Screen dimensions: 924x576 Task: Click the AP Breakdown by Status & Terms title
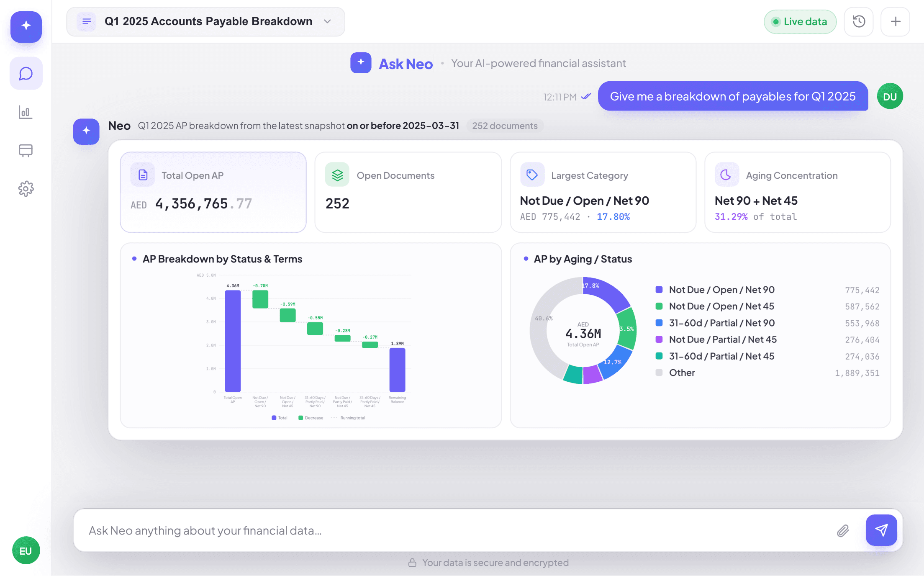pyautogui.click(x=222, y=259)
